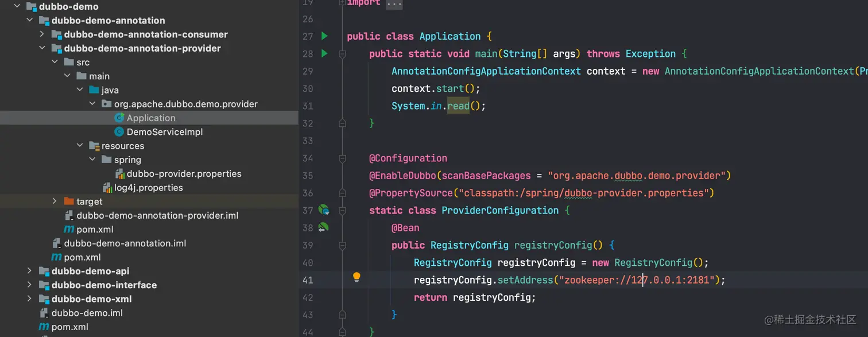The height and width of the screenshot is (337, 868).
Task: Collapse the src folder
Action: pyautogui.click(x=54, y=62)
